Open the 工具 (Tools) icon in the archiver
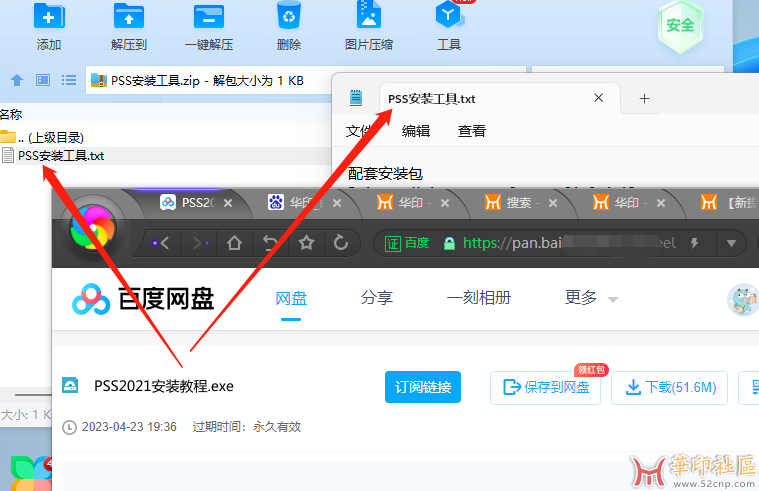The height and width of the screenshot is (491, 759). 449,15
